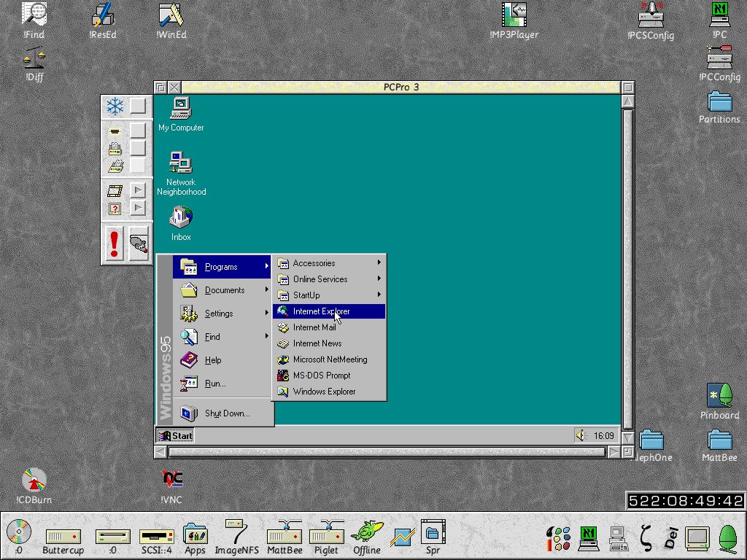Viewport: 747px width, 560px height.
Task: Click the SCSI::4 drive icon
Action: coord(157,542)
